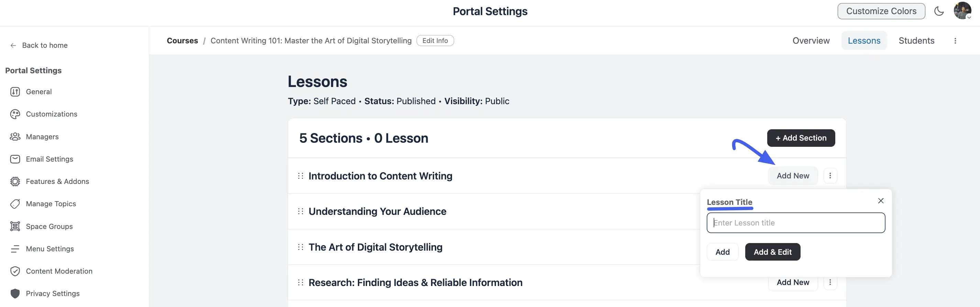The width and height of the screenshot is (980, 307).
Task: Click the drag handle for Understanding Your Audience
Action: [300, 211]
